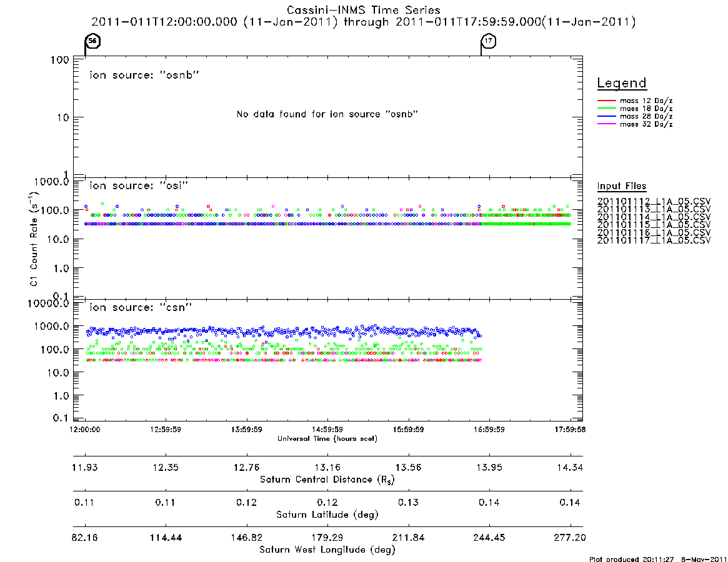Viewport: 728px width, 562px height.
Task: Click the 10000.0 tick on the csn panel
Action: coord(48,303)
